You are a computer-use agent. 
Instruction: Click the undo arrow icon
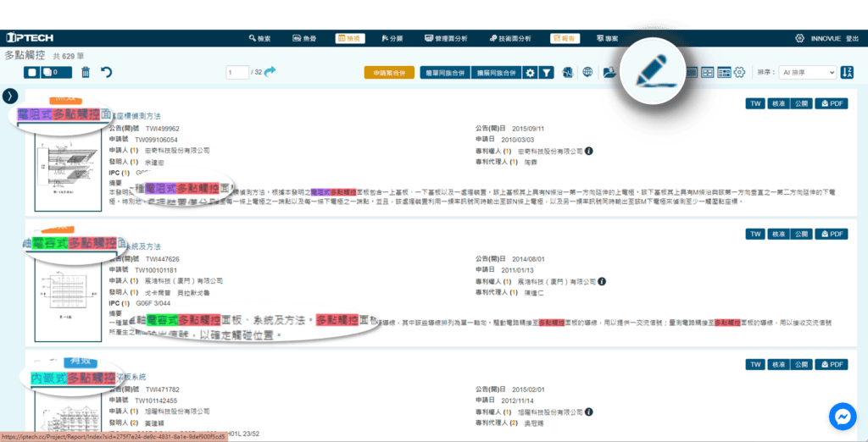tap(106, 73)
